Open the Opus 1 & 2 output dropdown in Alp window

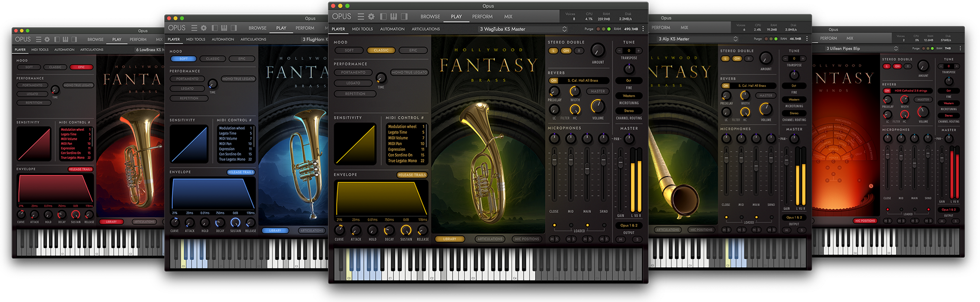click(x=794, y=218)
